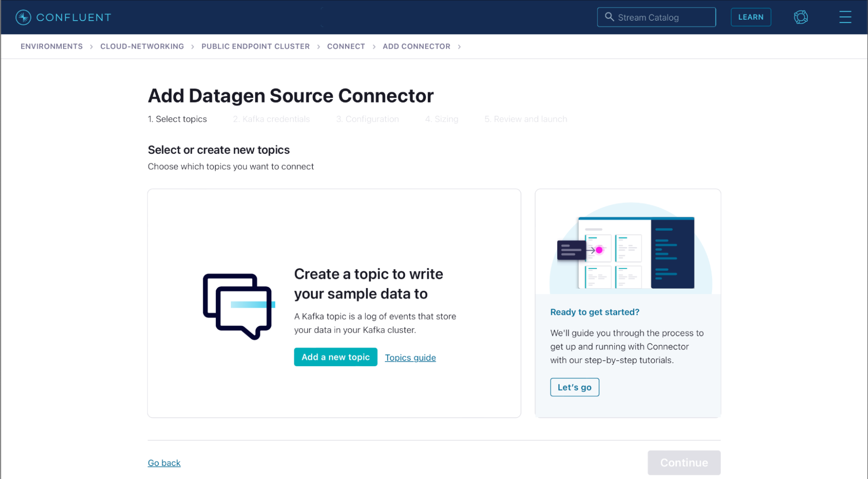The width and height of the screenshot is (868, 479).
Task: Click the Let's go button
Action: pos(574,387)
